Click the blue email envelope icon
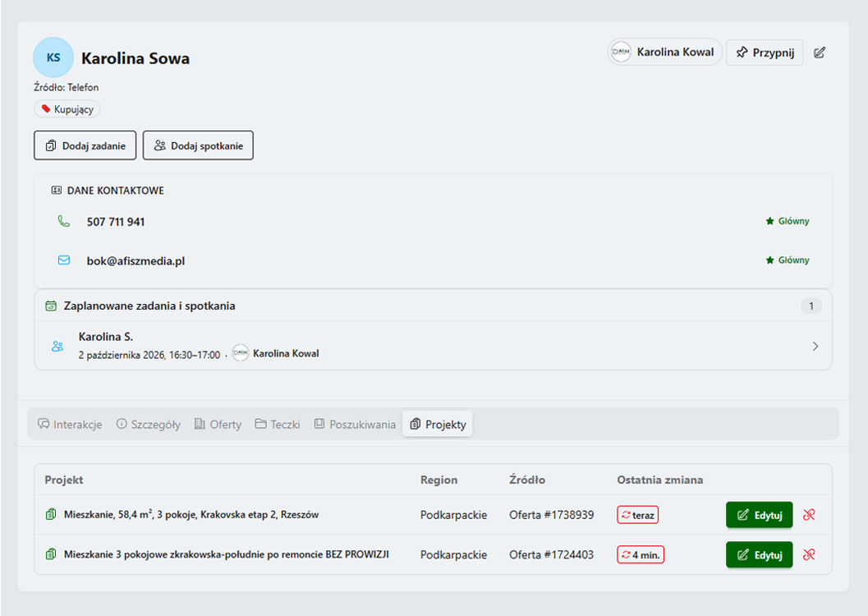This screenshot has height=616, width=868. (x=64, y=260)
